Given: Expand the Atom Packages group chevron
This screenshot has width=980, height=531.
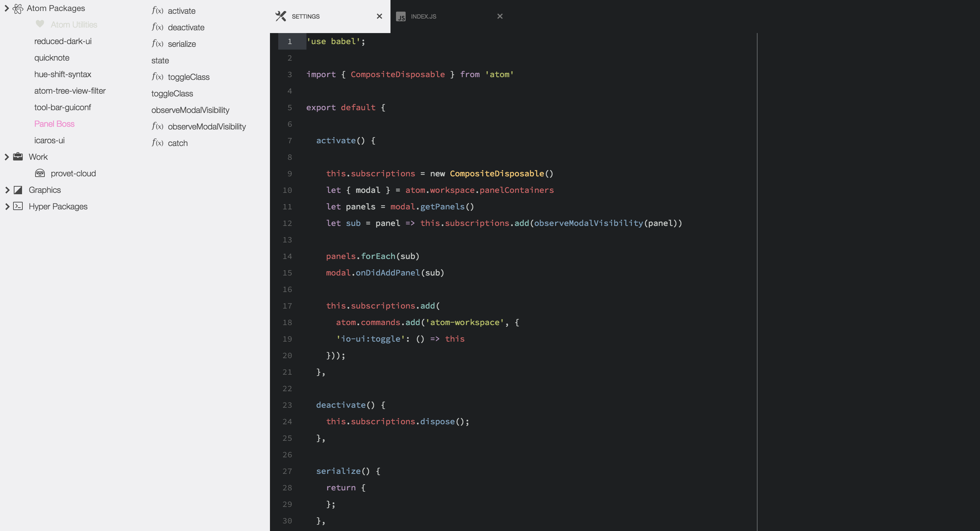Looking at the screenshot, I should tap(7, 8).
